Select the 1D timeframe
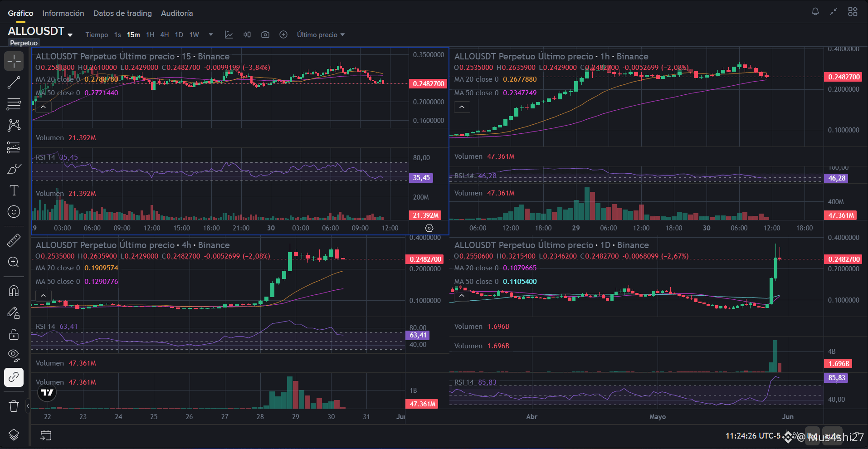 click(x=179, y=35)
